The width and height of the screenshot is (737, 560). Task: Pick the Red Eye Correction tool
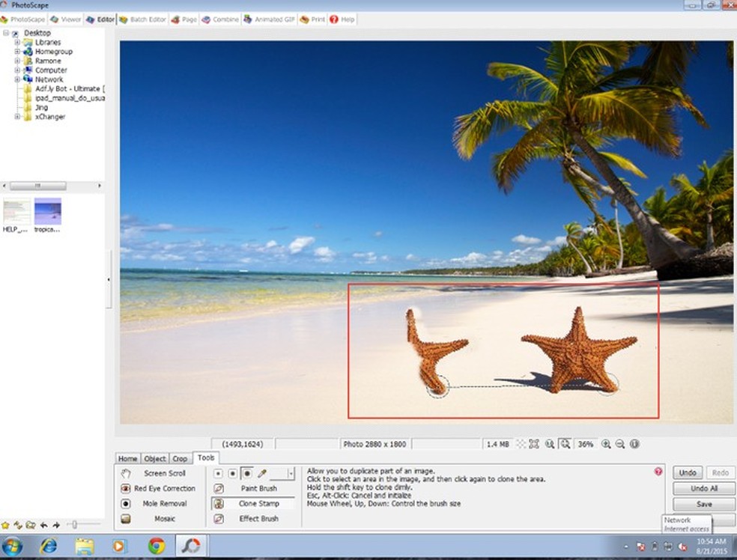click(x=164, y=488)
